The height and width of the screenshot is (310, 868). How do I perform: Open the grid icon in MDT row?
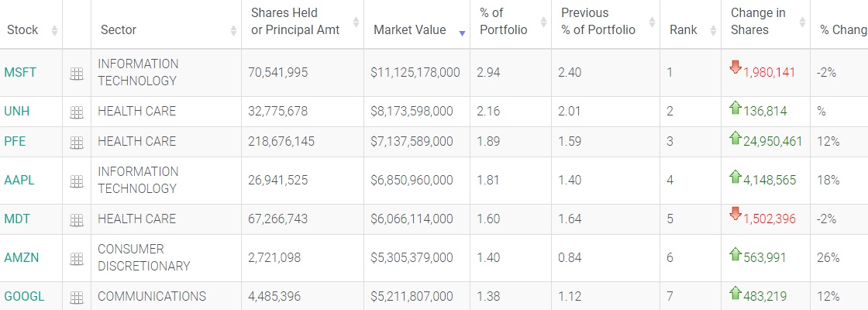click(76, 219)
